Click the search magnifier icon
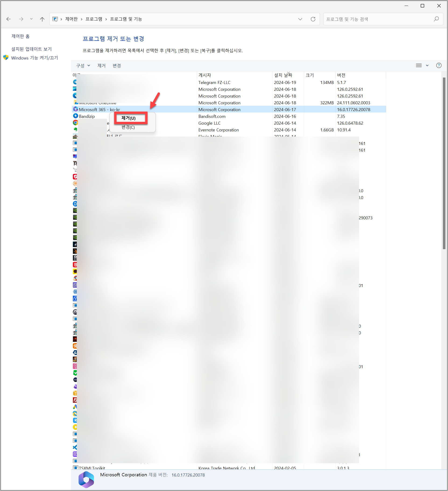Image resolution: width=448 pixels, height=491 pixels. pos(436,19)
